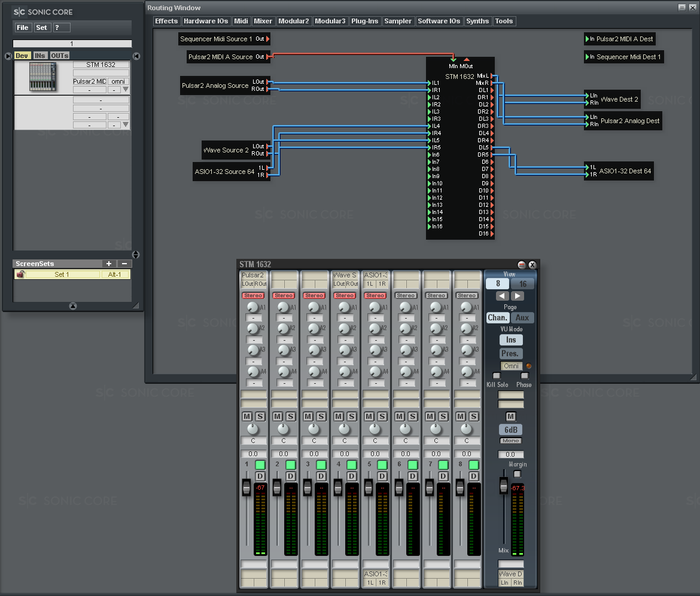Go to previous mixer page with left arrow
This screenshot has height=596, width=700.
point(502,296)
